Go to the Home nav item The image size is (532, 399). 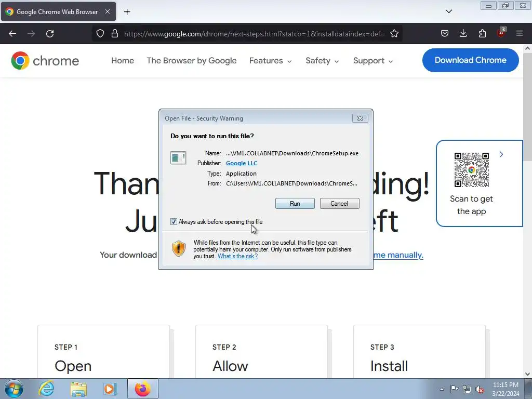[x=123, y=61]
